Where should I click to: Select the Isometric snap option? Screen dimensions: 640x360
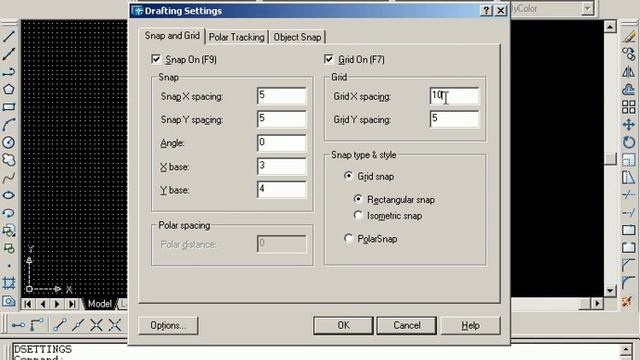click(x=358, y=215)
